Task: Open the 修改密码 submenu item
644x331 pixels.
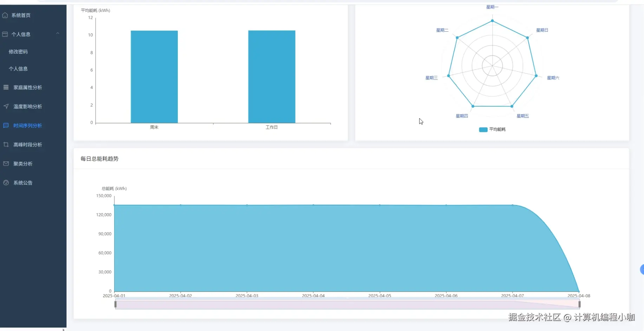Action: pyautogui.click(x=33, y=52)
